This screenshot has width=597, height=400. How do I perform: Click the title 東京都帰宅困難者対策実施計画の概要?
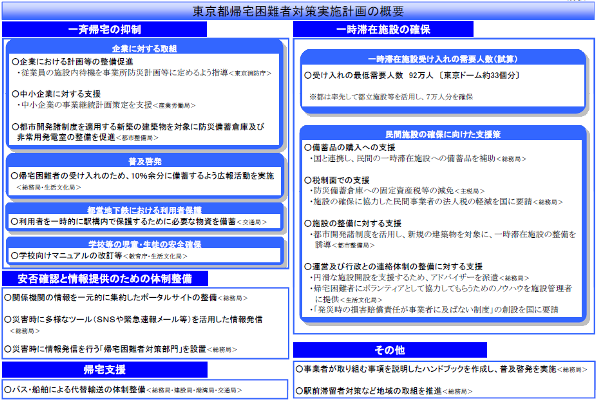(298, 11)
